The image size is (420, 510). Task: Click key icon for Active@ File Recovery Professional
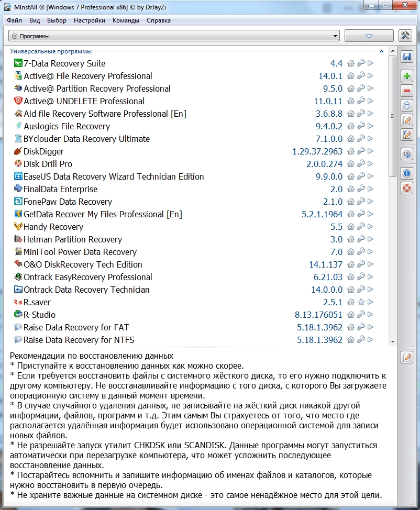[x=361, y=76]
